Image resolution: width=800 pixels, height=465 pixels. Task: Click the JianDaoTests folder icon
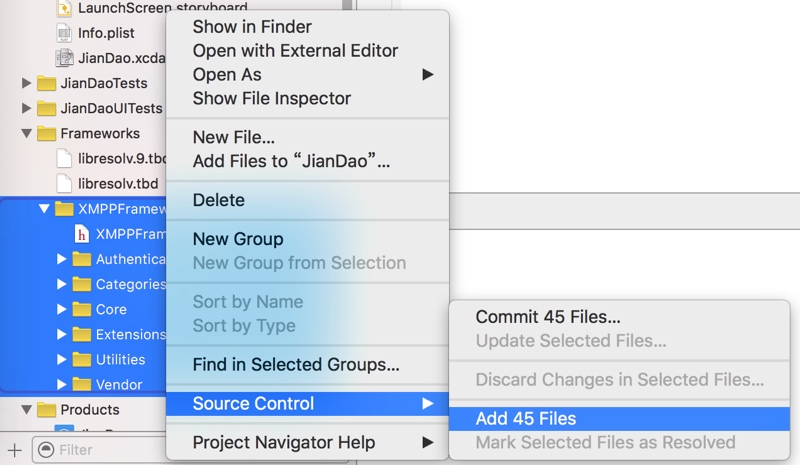(46, 83)
